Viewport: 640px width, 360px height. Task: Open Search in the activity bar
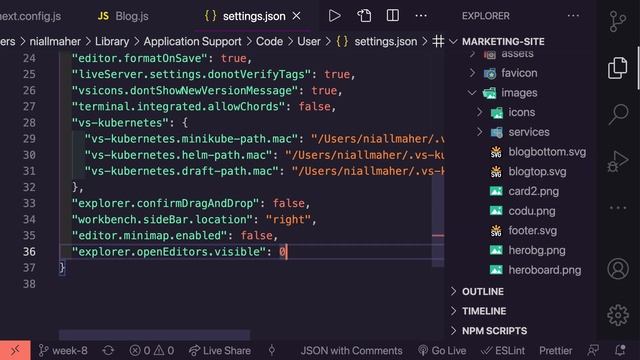(x=618, y=114)
